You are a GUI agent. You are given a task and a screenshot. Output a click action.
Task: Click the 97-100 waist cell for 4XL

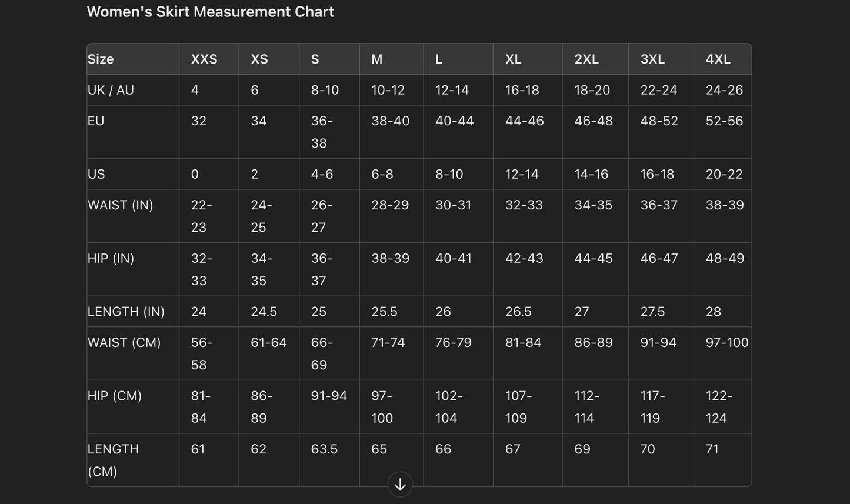pos(726,343)
